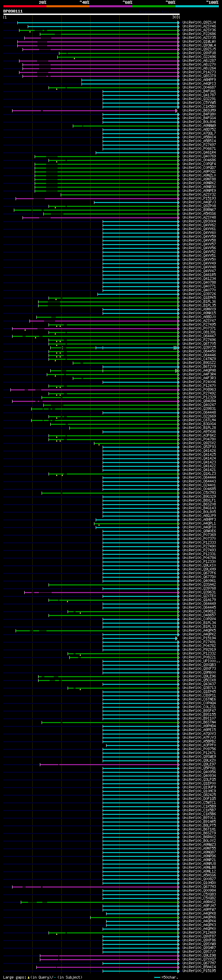The height and width of the screenshot is (980, 222).
Task: Select the label UniRef100_P24006
Action: [x=199, y=382]
